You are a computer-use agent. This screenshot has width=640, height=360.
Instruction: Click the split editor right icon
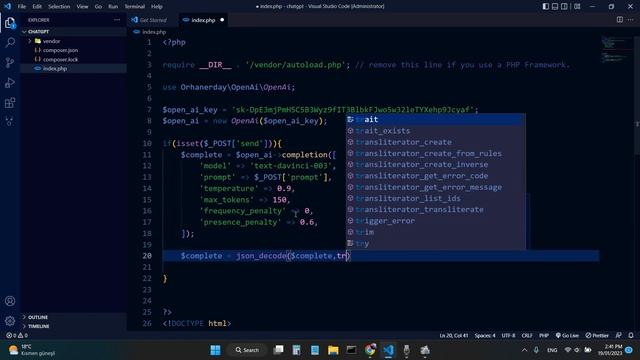[620, 20]
